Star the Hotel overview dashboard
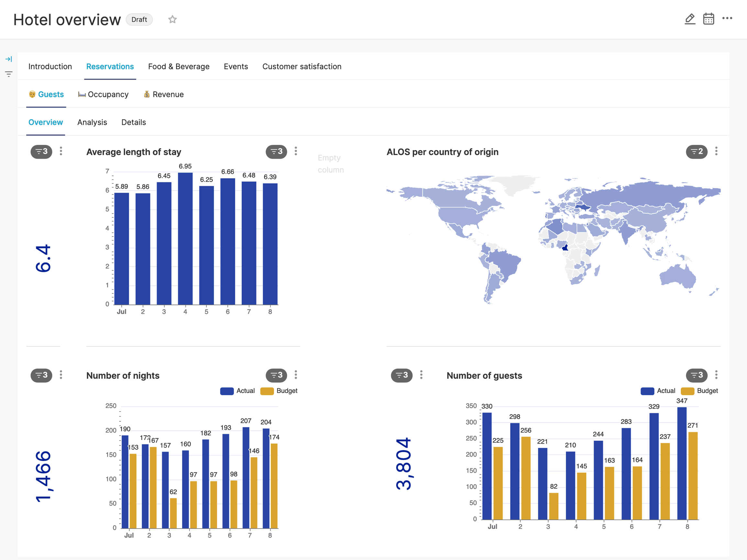Screen dimensions: 747x560 (172, 20)
